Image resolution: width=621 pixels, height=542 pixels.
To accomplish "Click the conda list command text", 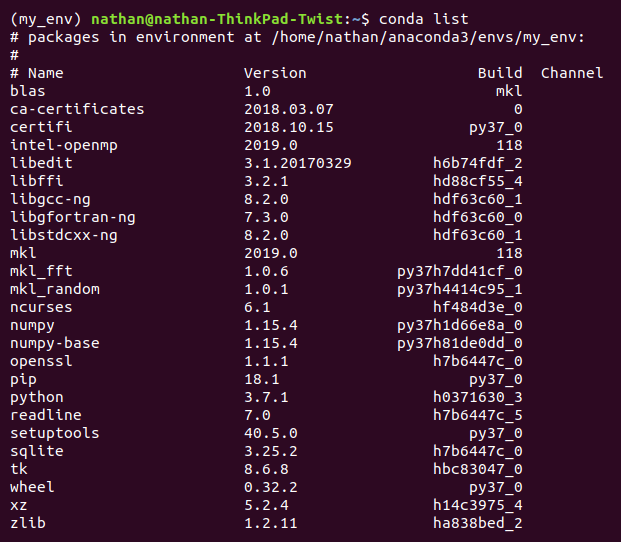I will coord(423,19).
